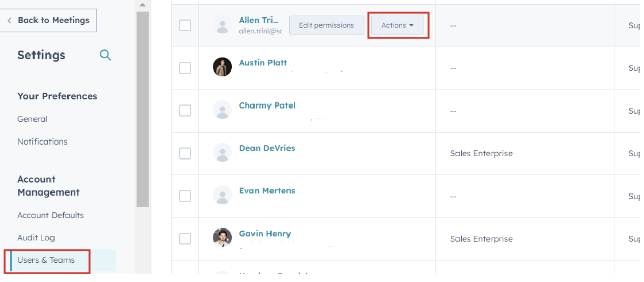Click Austin Platt's profile photo
Viewport: 644px width, 282px height.
[223, 67]
